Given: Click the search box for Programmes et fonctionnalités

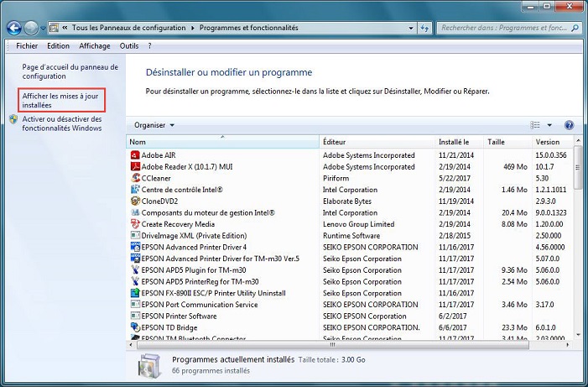Looking at the screenshot, I should tap(503, 28).
